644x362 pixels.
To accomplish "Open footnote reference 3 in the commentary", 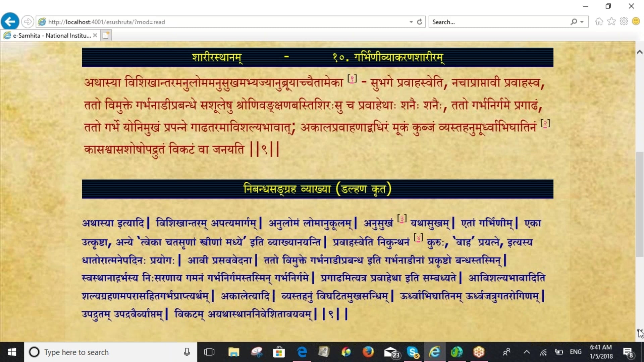I will pos(402,219).
